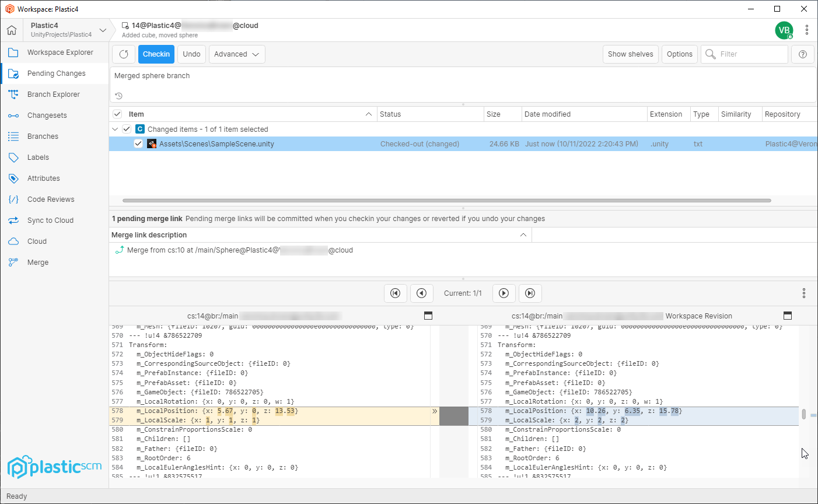Jump to the last difference

(x=530, y=293)
